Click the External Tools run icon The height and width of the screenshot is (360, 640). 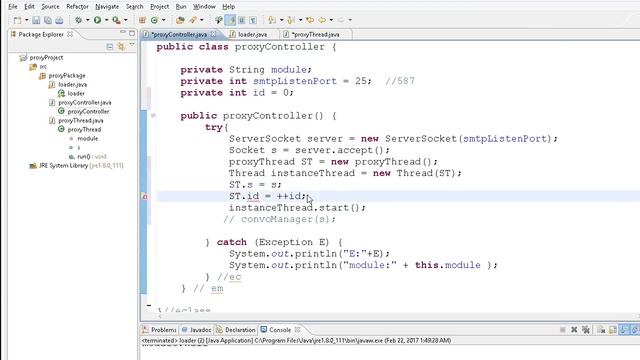pos(116,20)
